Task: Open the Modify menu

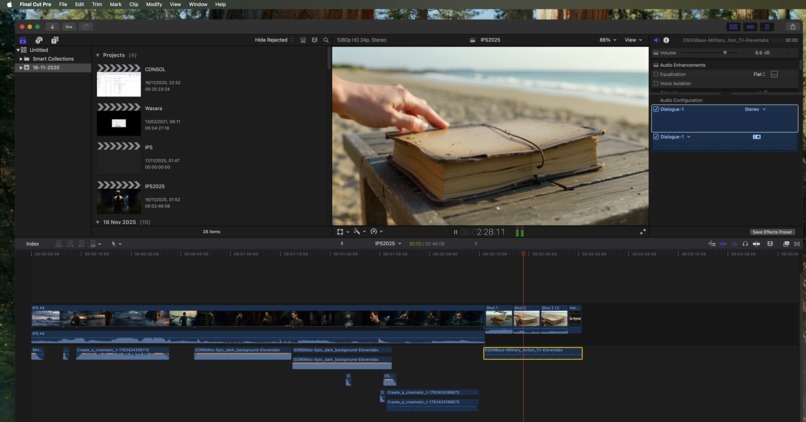Action: (154, 4)
